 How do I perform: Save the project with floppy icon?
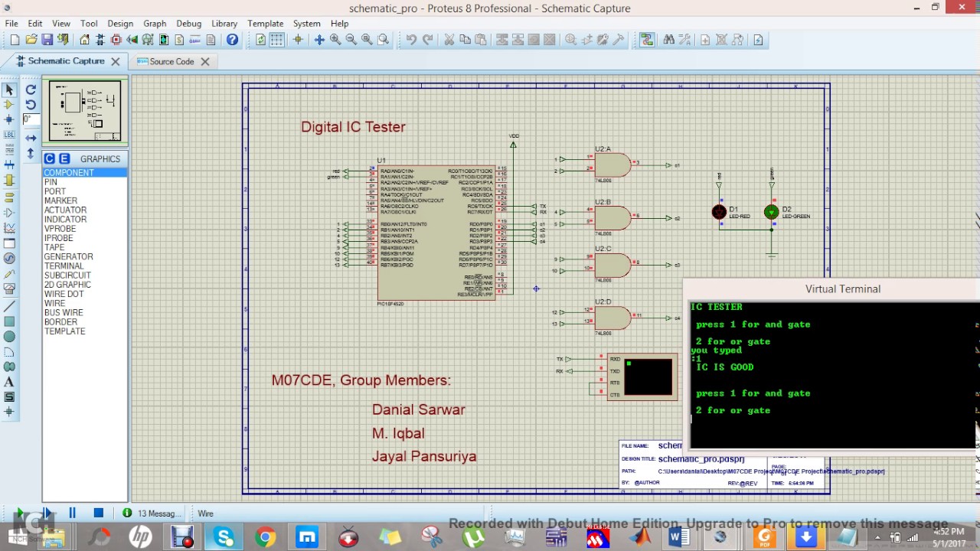pos(47,40)
